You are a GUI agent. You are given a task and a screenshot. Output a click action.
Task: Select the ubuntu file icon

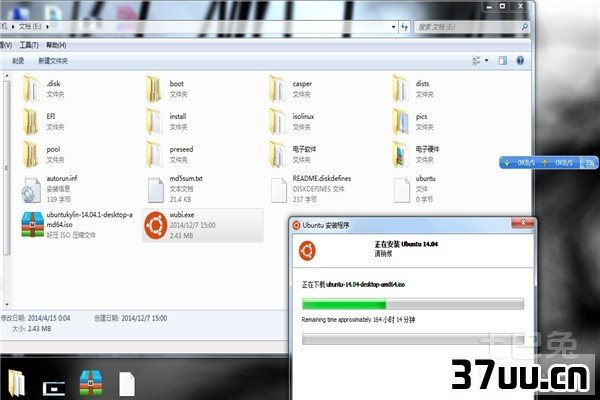coord(402,190)
